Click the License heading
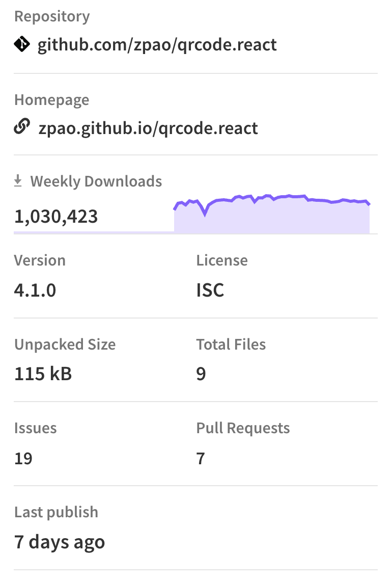 coord(222,260)
